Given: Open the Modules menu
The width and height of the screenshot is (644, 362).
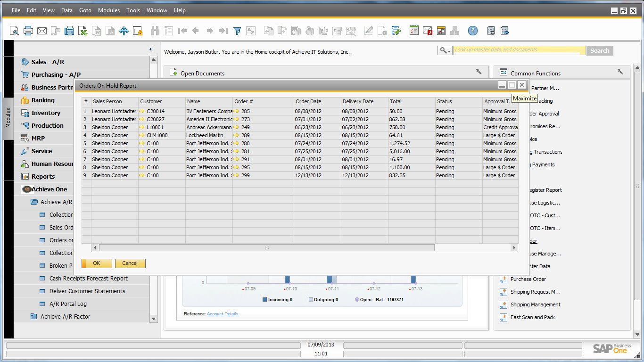Looking at the screenshot, I should pyautogui.click(x=109, y=10).
